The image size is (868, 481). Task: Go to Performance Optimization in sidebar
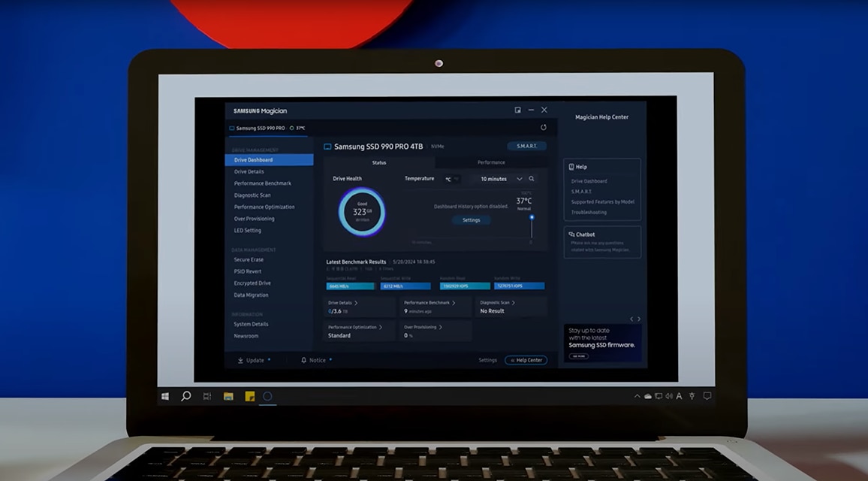[264, 207]
